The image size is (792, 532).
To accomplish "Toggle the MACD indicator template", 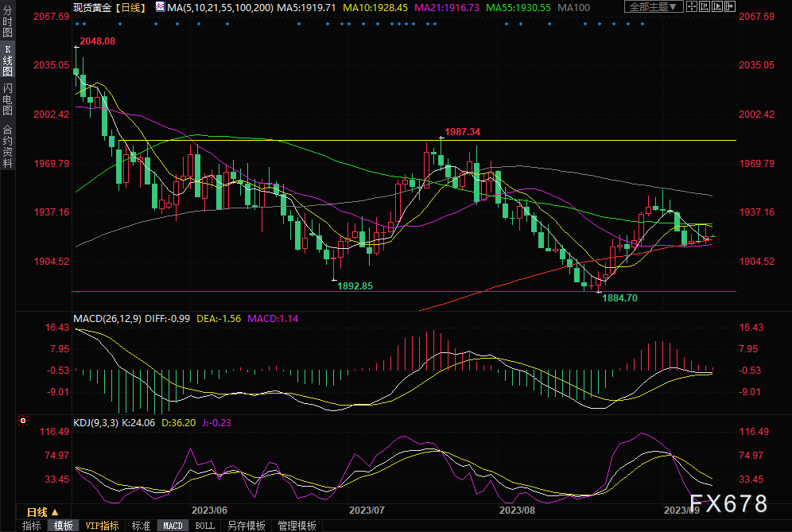I will click(x=173, y=526).
